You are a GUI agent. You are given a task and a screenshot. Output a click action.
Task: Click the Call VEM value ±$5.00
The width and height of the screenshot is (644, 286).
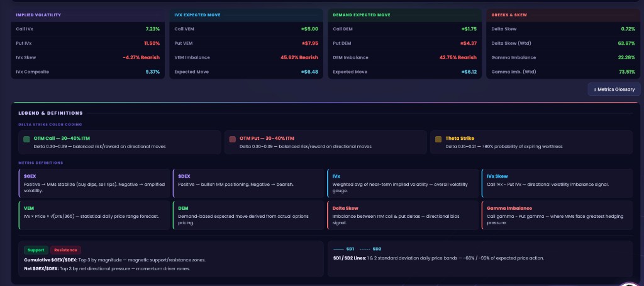(309, 29)
